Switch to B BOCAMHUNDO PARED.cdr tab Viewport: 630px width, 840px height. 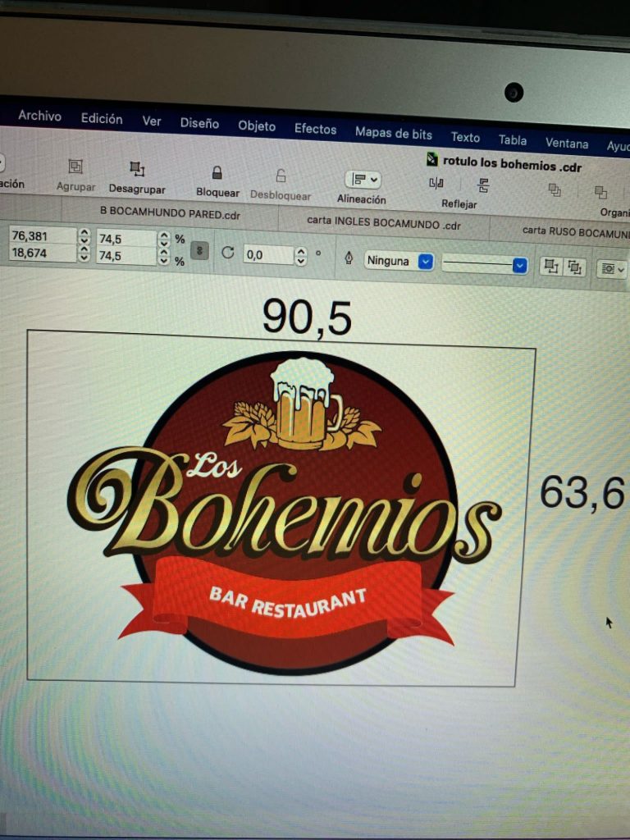[169, 210]
